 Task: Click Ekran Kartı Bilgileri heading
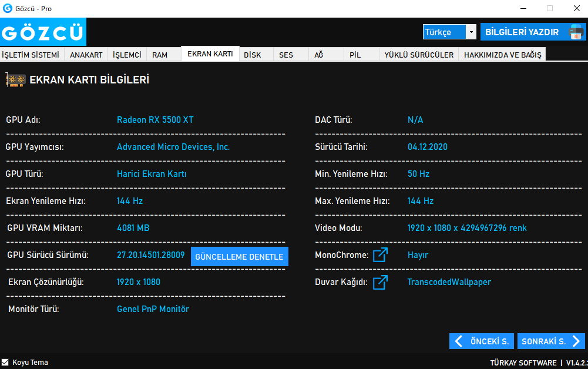89,80
